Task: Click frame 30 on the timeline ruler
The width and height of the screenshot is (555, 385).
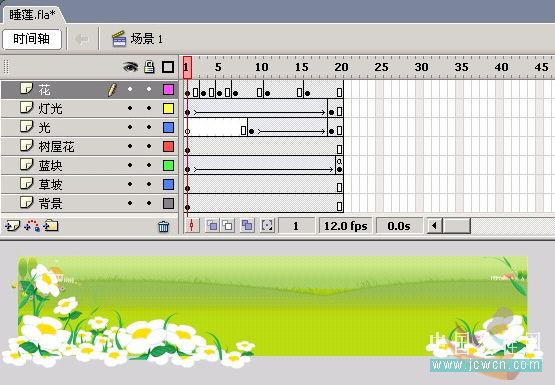Action: (x=422, y=67)
